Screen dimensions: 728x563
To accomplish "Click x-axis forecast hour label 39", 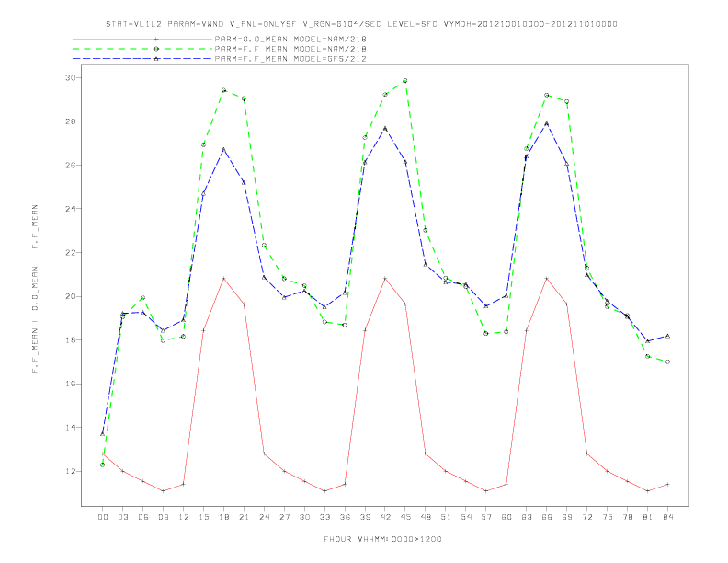I will pos(365,517).
